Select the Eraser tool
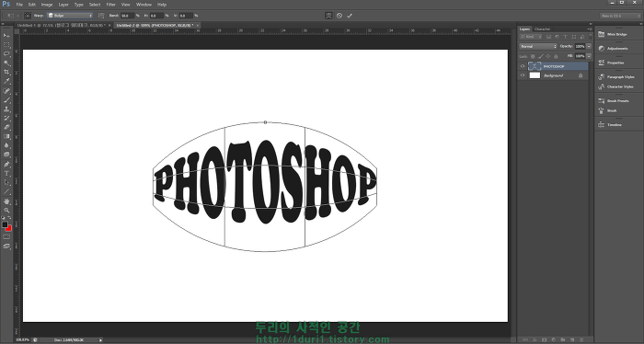 (6, 127)
